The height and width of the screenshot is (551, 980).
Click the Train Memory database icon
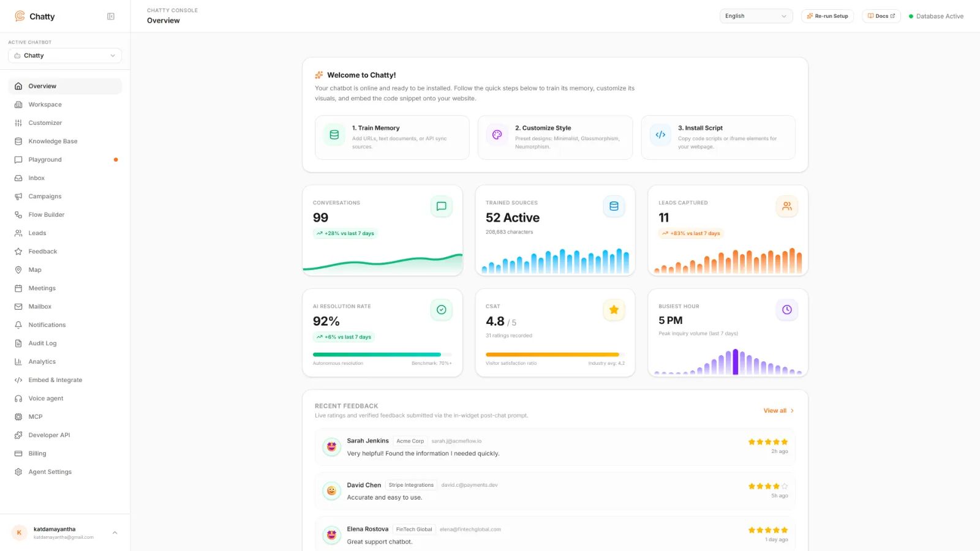tap(334, 135)
